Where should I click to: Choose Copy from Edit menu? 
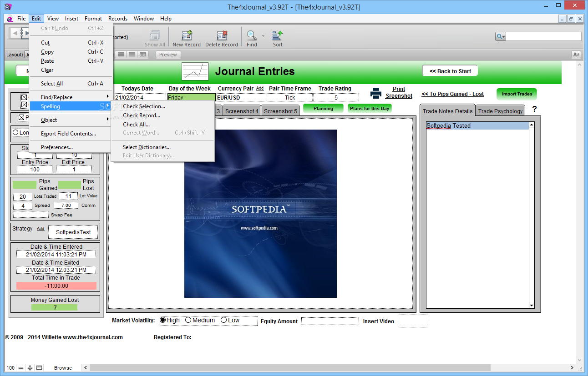71,52
